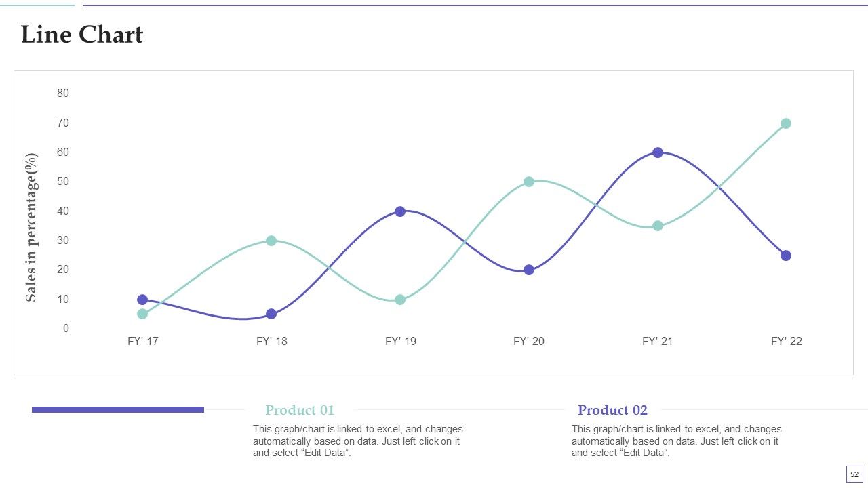Viewport: 868px width, 488px height.
Task: Click the teal FY' 20 marker at 50
Action: tap(529, 182)
